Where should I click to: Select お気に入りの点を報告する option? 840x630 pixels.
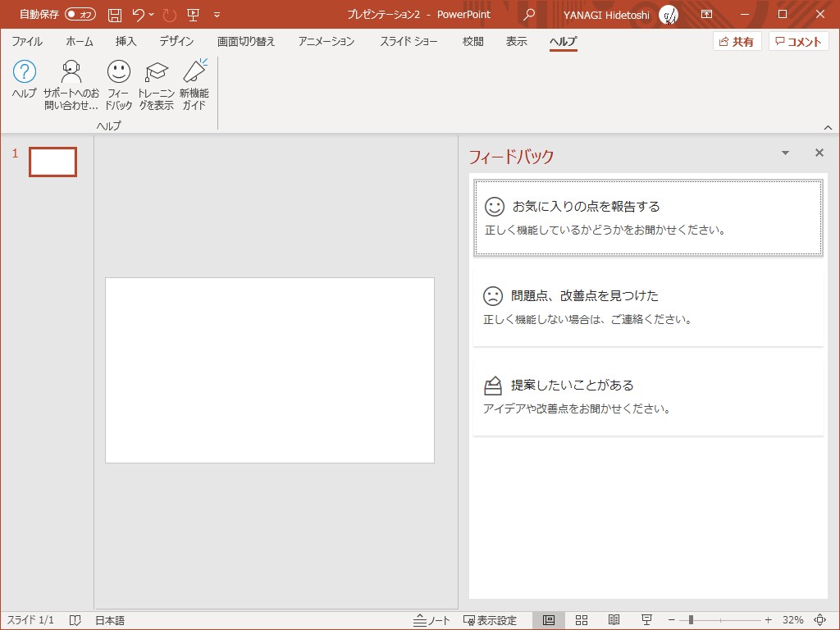pyautogui.click(x=648, y=216)
